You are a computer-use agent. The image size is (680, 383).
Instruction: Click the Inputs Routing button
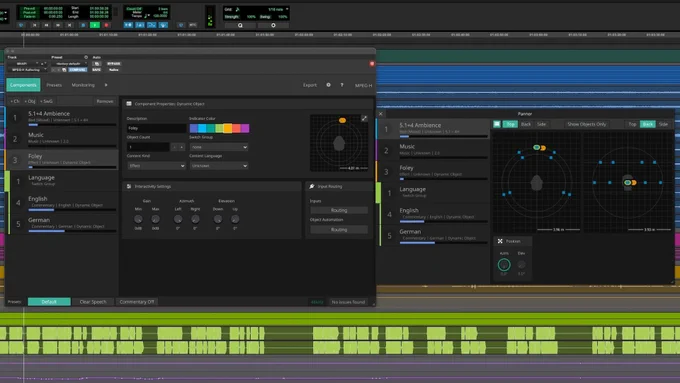coord(339,210)
